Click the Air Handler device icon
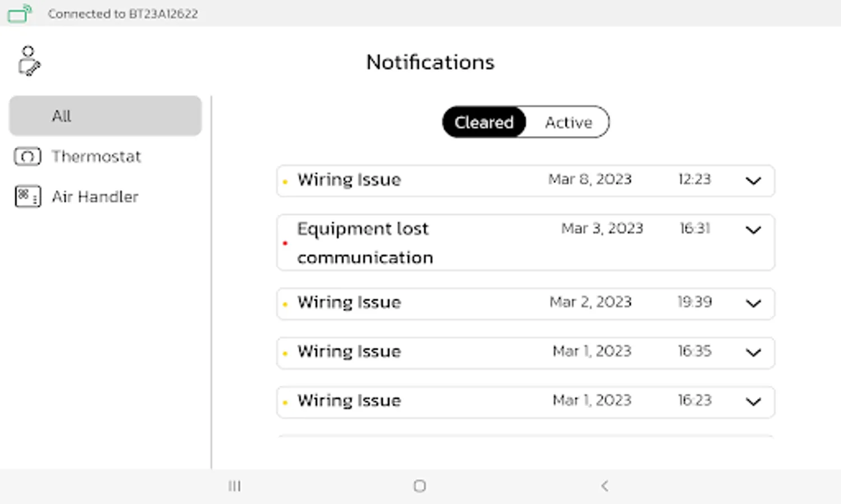This screenshot has height=504, width=841. click(x=27, y=197)
